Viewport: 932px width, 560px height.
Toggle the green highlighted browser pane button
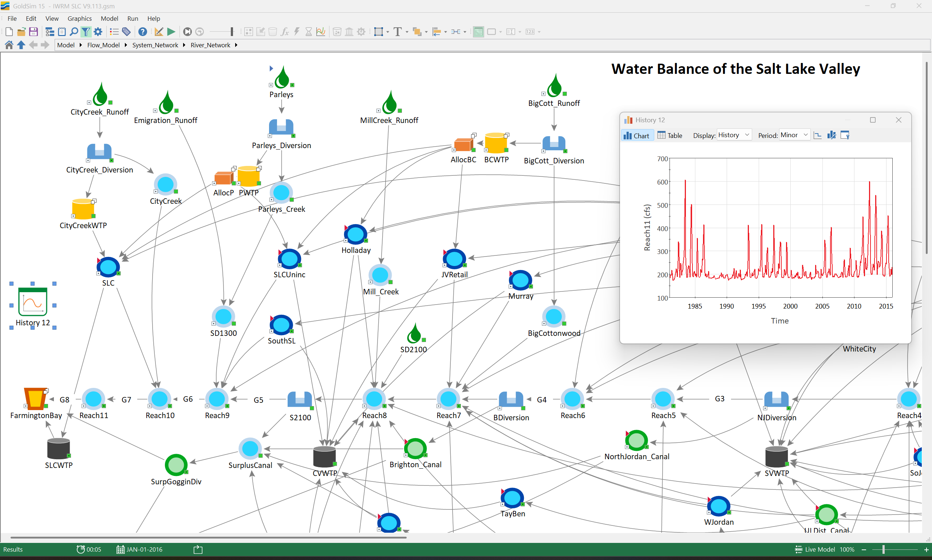pyautogui.click(x=478, y=32)
